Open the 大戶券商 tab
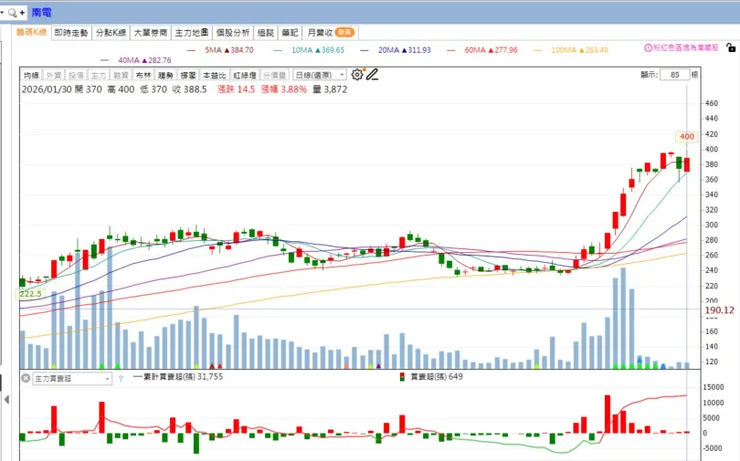Screen dimensions: 740x461 click(x=151, y=33)
